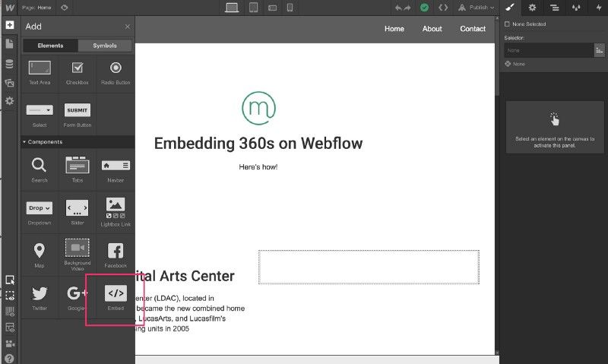Open the Help question mark menu
Viewport: 608px width, 364px height.
10,359
